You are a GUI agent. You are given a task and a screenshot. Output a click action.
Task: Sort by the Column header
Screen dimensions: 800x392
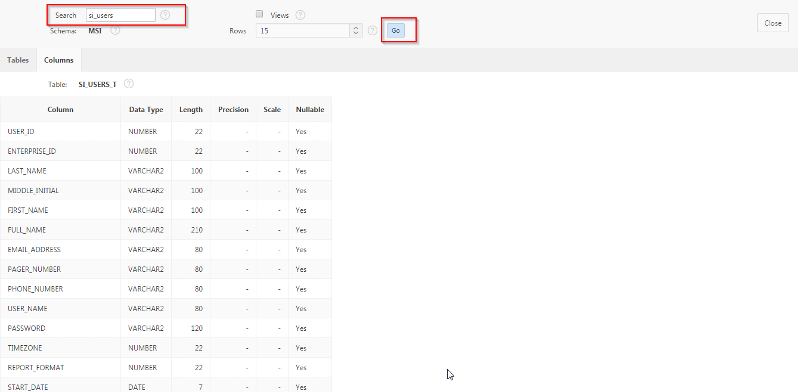60,110
